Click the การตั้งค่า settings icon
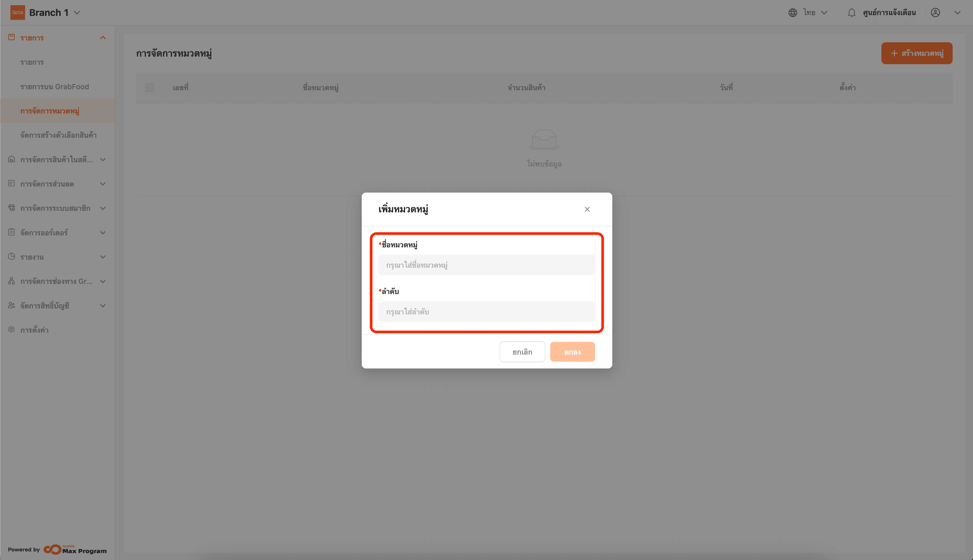 (11, 330)
